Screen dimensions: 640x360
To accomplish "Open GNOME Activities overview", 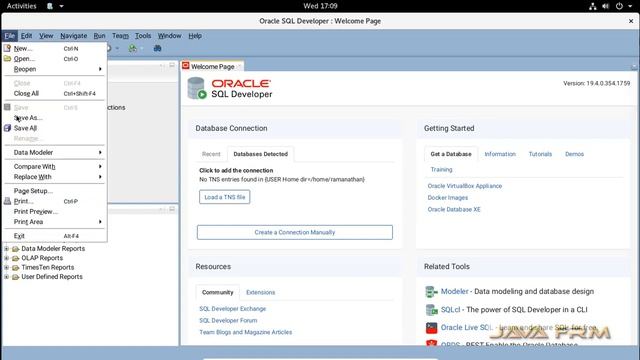I will [22, 6].
